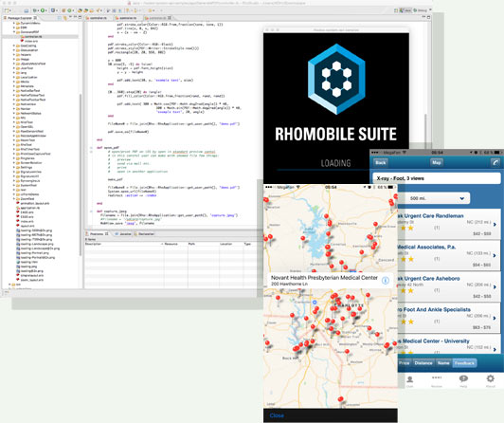504x423 pixels.
Task: Open the Review tab in phone tab bar
Action: point(437,380)
